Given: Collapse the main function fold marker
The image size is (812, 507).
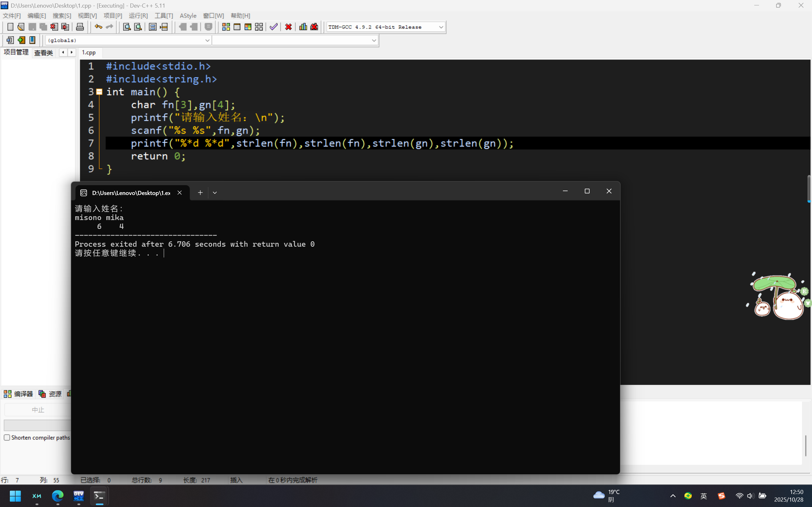Looking at the screenshot, I should pyautogui.click(x=99, y=92).
